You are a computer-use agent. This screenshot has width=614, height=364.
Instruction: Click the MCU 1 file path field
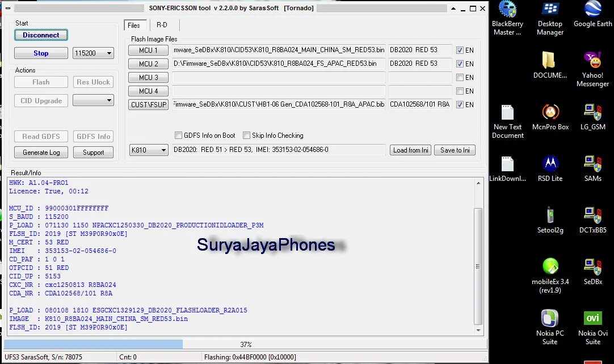279,50
